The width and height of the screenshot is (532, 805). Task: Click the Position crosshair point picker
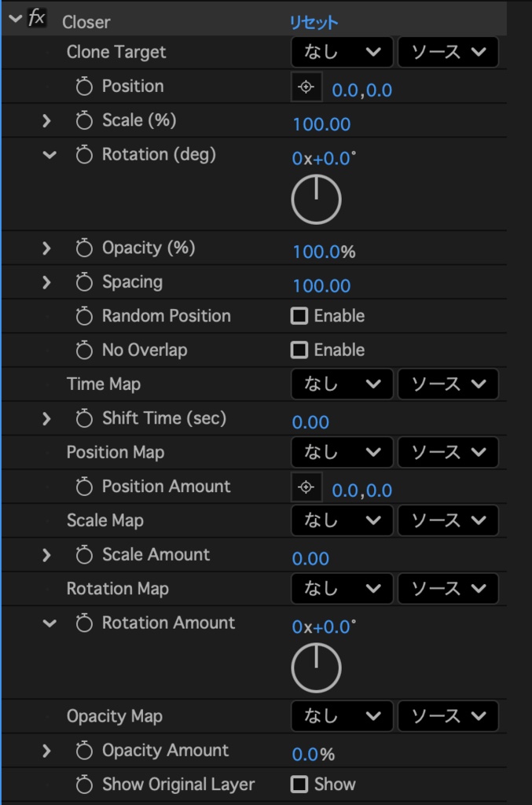(x=306, y=87)
